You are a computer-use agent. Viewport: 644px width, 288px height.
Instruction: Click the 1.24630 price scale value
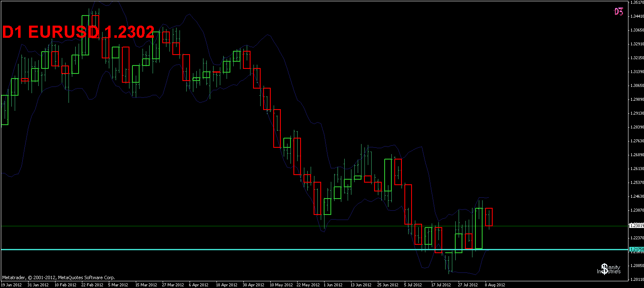(x=637, y=196)
